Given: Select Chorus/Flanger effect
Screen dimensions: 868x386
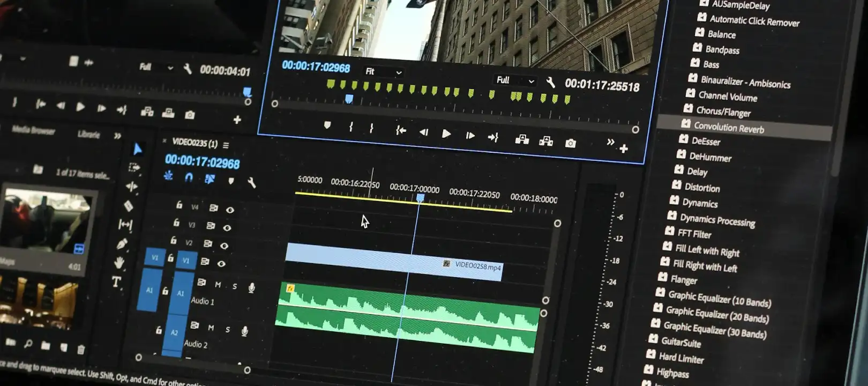Looking at the screenshot, I should [x=723, y=112].
